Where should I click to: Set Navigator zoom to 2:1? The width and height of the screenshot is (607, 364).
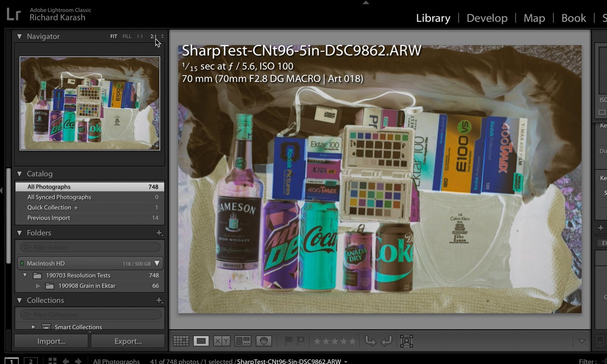[153, 36]
